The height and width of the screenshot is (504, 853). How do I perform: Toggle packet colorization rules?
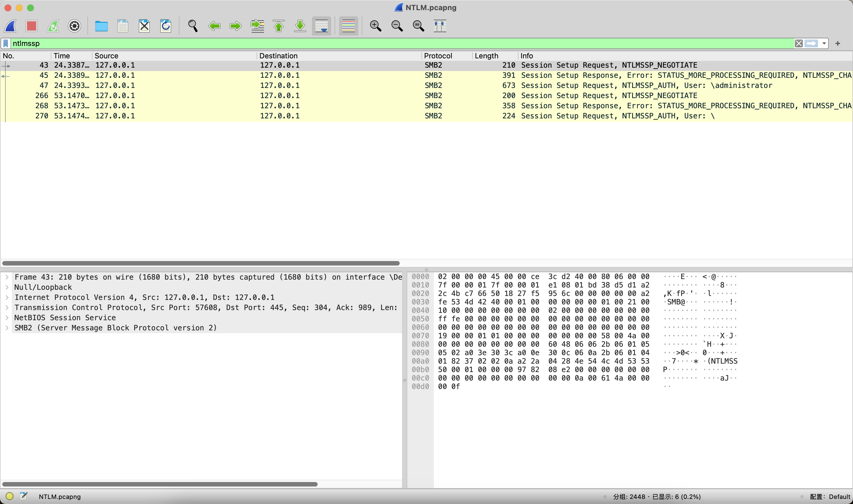[x=348, y=26]
